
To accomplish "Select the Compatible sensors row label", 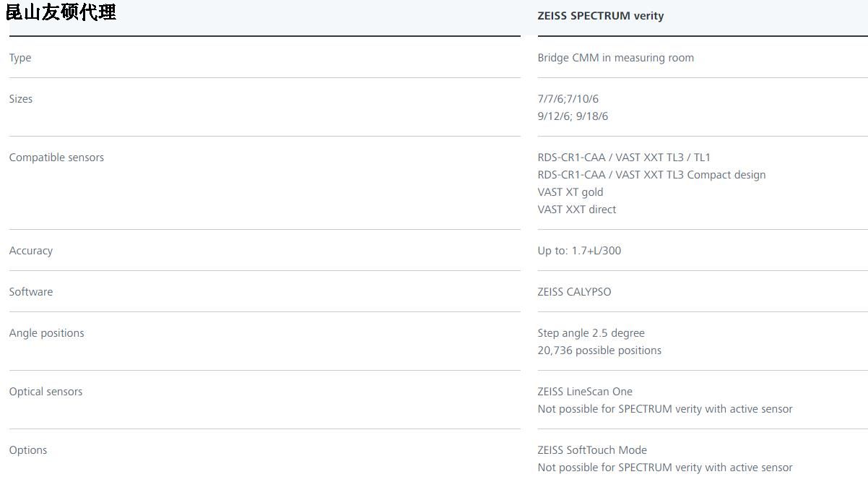I will (56, 158).
